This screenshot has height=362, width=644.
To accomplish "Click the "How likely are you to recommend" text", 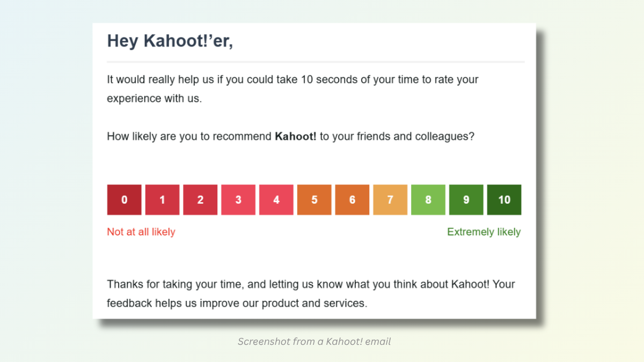I will pos(189,136).
